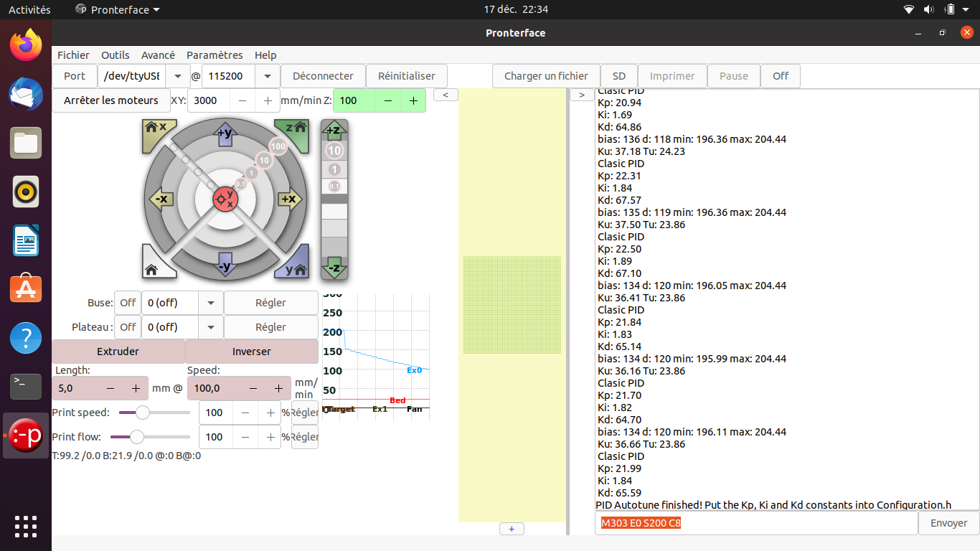Click the XY feedrate field showing 3000
Screen dimensions: 980x551
[209, 100]
